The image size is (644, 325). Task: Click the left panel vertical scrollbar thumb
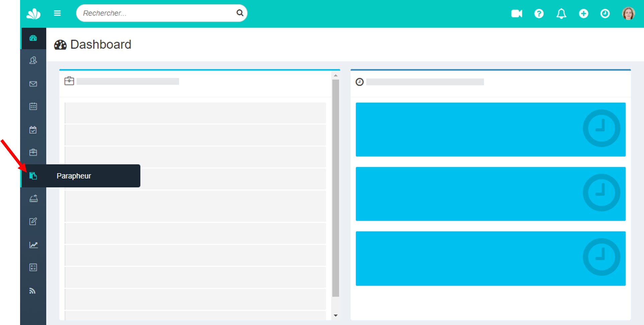pyautogui.click(x=335, y=188)
